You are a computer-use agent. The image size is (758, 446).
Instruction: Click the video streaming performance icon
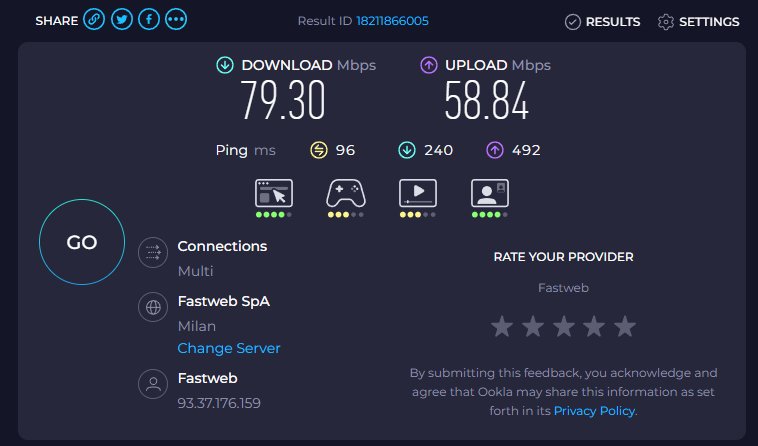coord(417,193)
